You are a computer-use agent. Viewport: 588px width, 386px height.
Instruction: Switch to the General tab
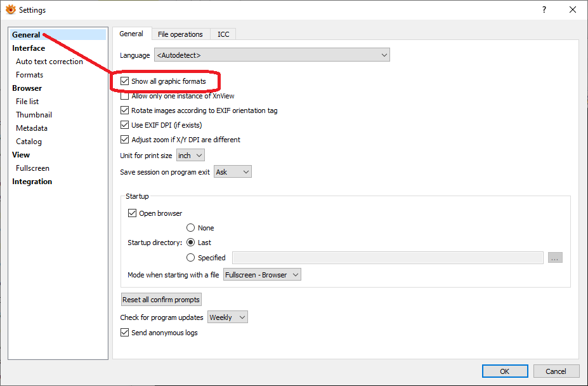[131, 34]
